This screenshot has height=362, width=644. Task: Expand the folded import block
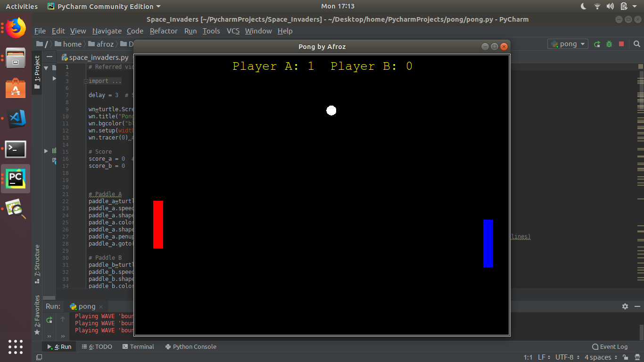(x=86, y=81)
